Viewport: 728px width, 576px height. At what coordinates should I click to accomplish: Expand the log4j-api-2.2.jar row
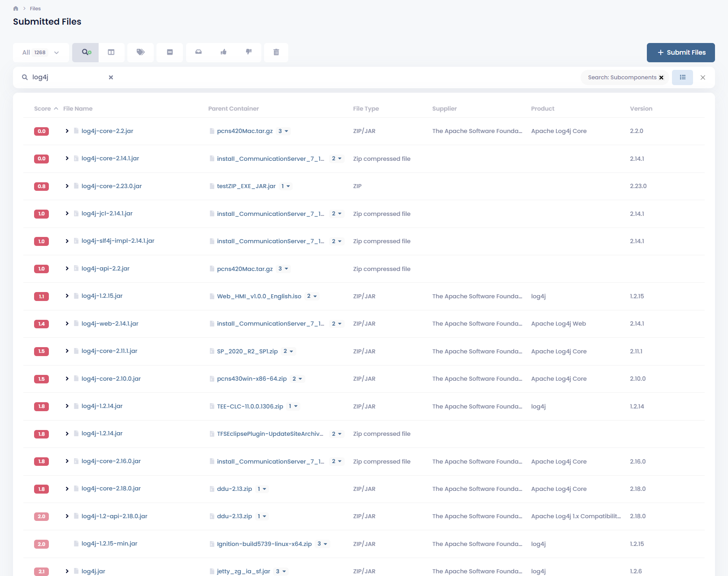(x=67, y=269)
